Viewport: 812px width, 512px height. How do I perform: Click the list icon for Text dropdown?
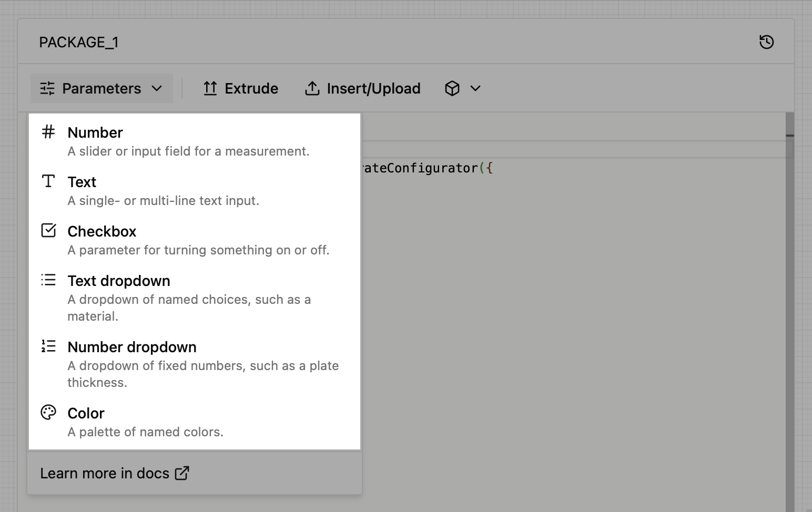[x=48, y=280]
